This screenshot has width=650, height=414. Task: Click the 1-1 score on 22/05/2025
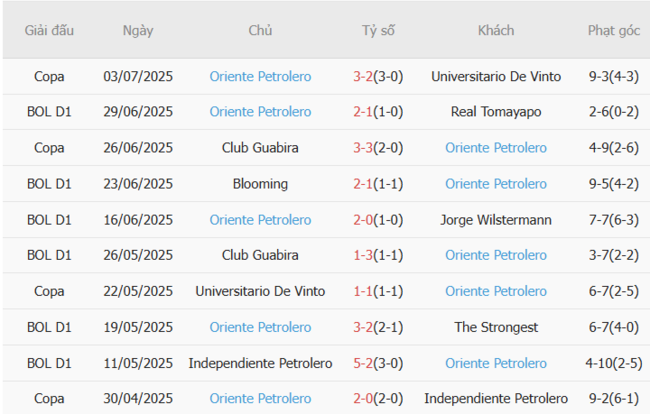click(363, 291)
